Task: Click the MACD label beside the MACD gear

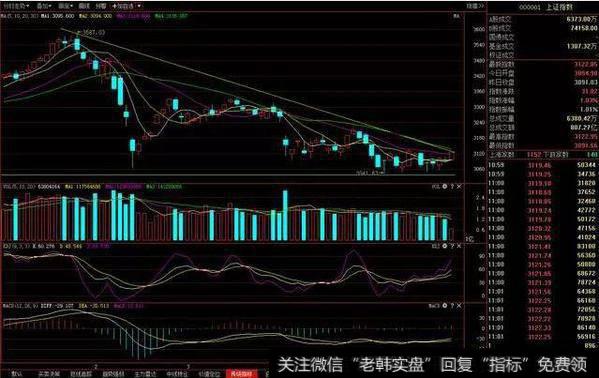Action: point(435,306)
